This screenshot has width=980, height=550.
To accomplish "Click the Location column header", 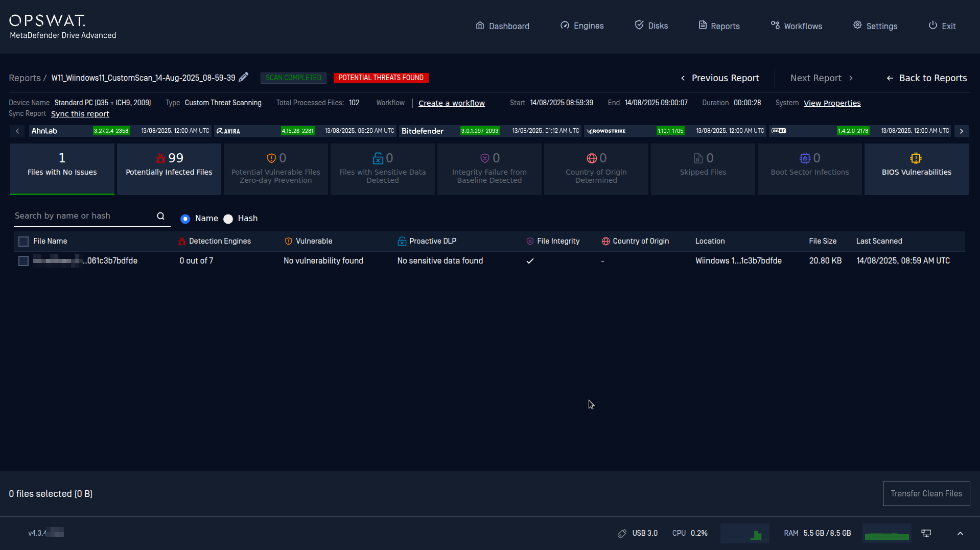I will click(710, 241).
